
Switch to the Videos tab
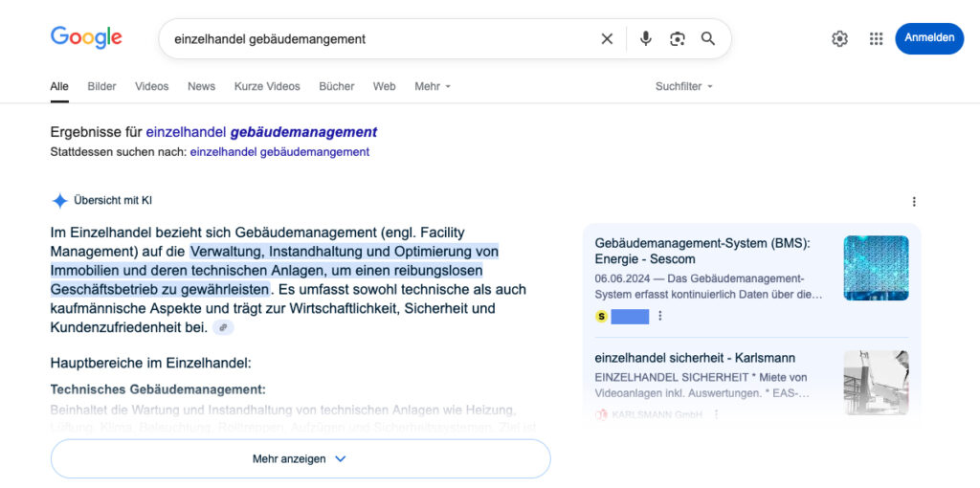152,86
